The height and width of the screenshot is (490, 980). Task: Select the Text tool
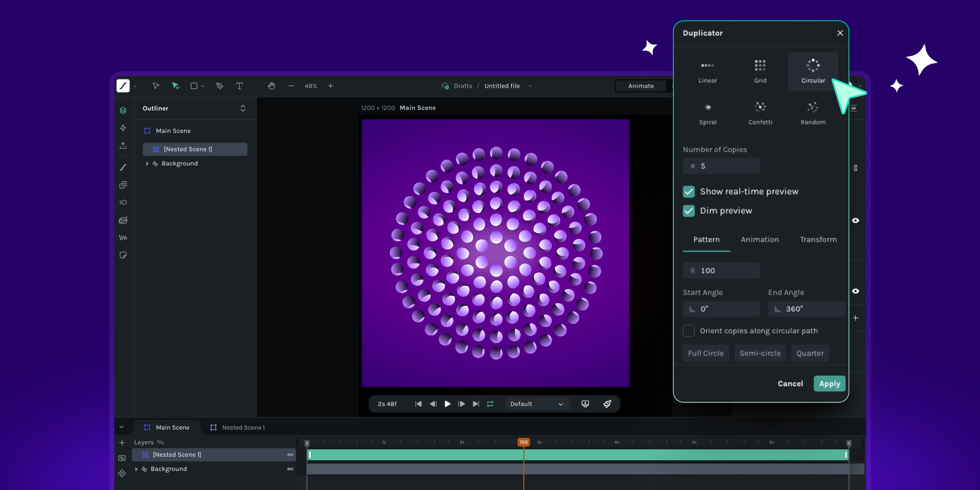[239, 86]
